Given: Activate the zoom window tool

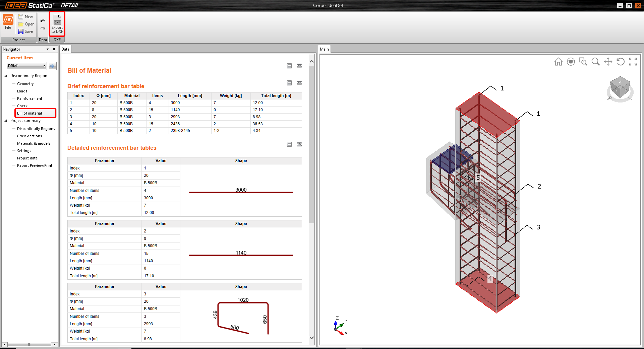Looking at the screenshot, I should [x=583, y=62].
